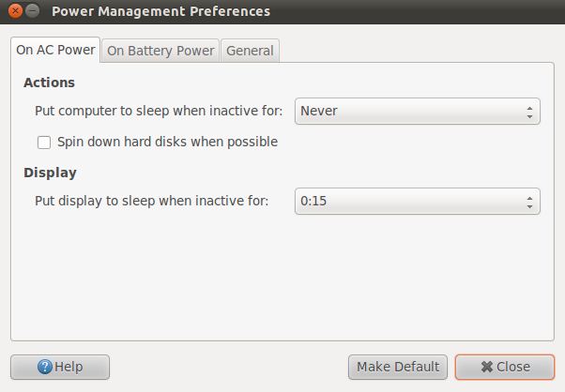Click the arrows on computer sleep combo box
The height and width of the screenshot is (392, 565).
[529, 112]
